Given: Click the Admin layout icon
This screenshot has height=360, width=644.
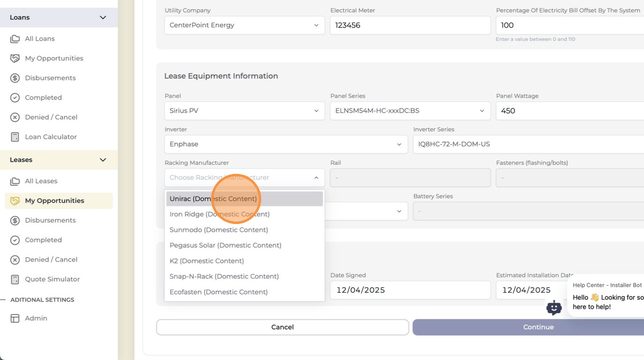Looking at the screenshot, I should [15, 318].
